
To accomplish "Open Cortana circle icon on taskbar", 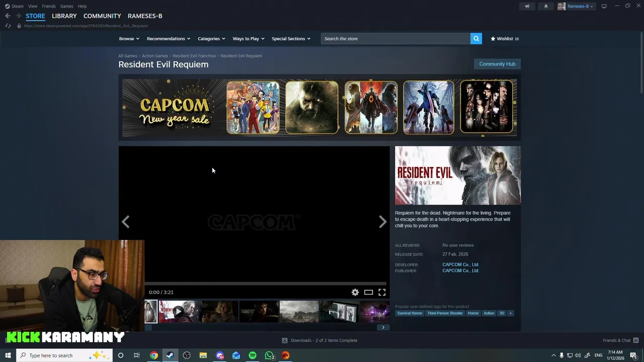I will tap(120, 355).
